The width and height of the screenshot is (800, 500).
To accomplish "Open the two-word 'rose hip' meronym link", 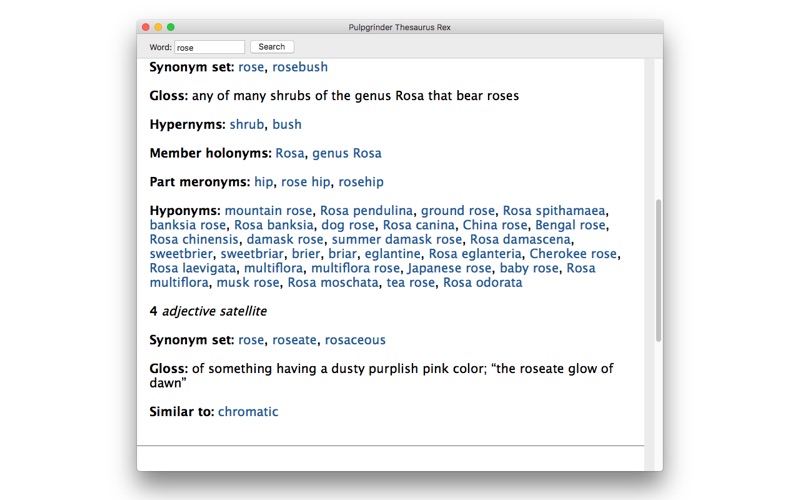I will 306,182.
